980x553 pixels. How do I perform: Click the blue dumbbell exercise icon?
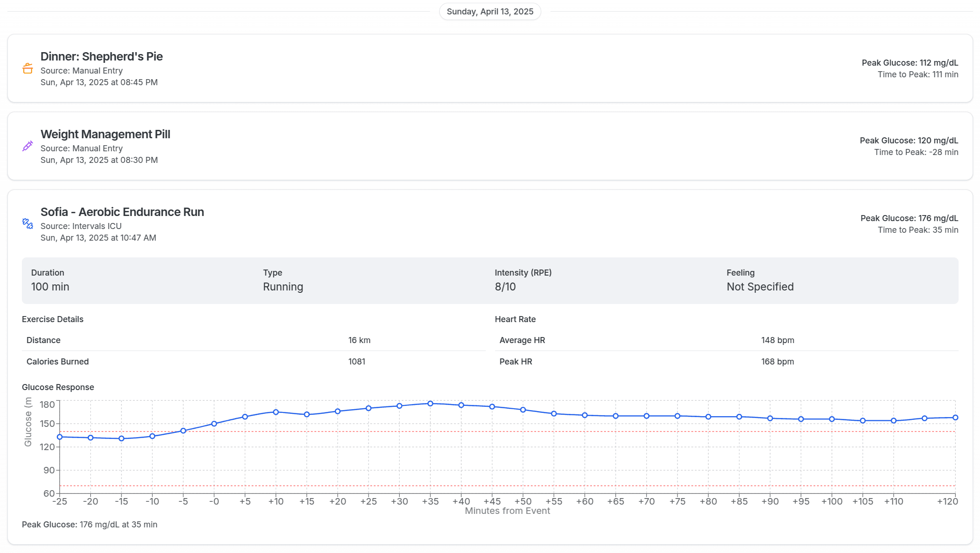pos(27,224)
